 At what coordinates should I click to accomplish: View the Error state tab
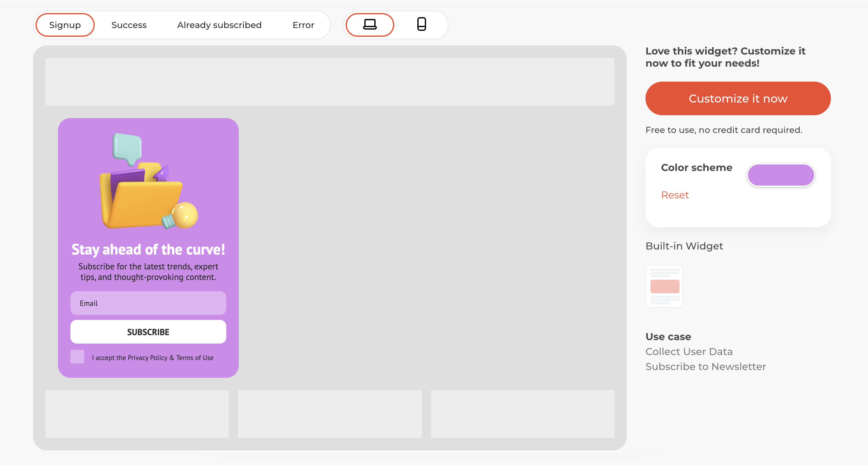tap(303, 25)
